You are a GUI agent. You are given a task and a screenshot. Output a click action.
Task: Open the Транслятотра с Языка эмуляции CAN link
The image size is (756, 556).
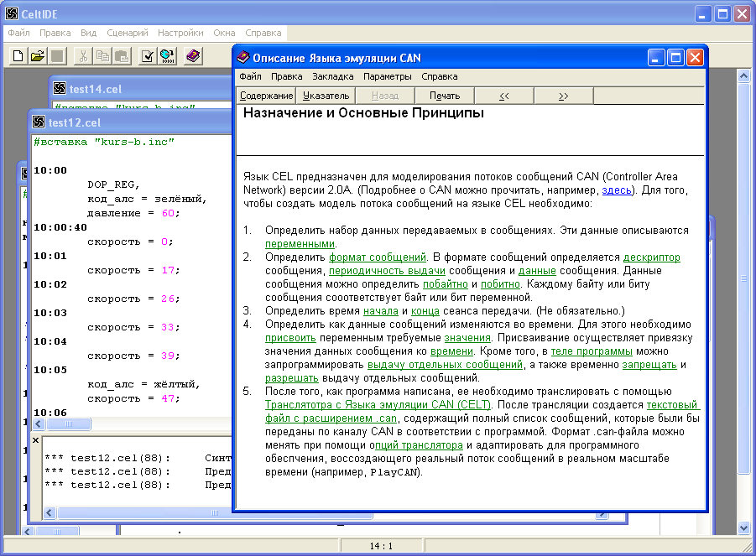pyautogui.click(x=378, y=405)
